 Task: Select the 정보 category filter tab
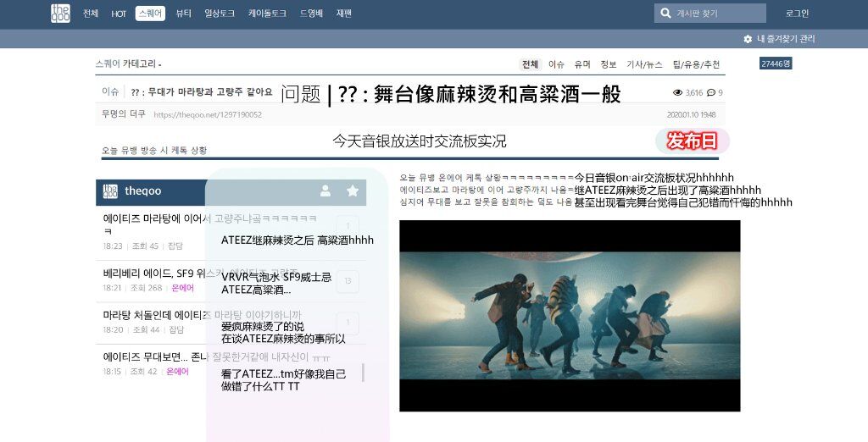pyautogui.click(x=609, y=64)
